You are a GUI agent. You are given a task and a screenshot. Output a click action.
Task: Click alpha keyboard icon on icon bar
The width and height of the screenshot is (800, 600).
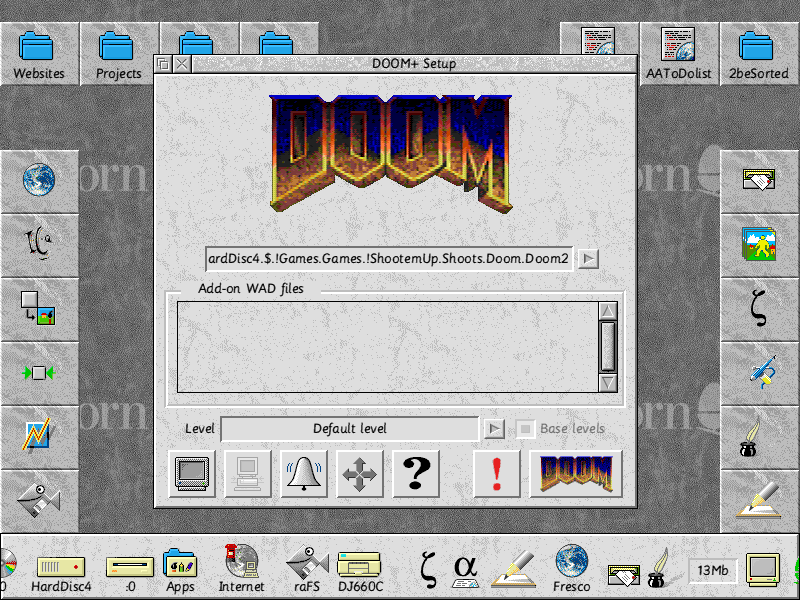tap(465, 571)
